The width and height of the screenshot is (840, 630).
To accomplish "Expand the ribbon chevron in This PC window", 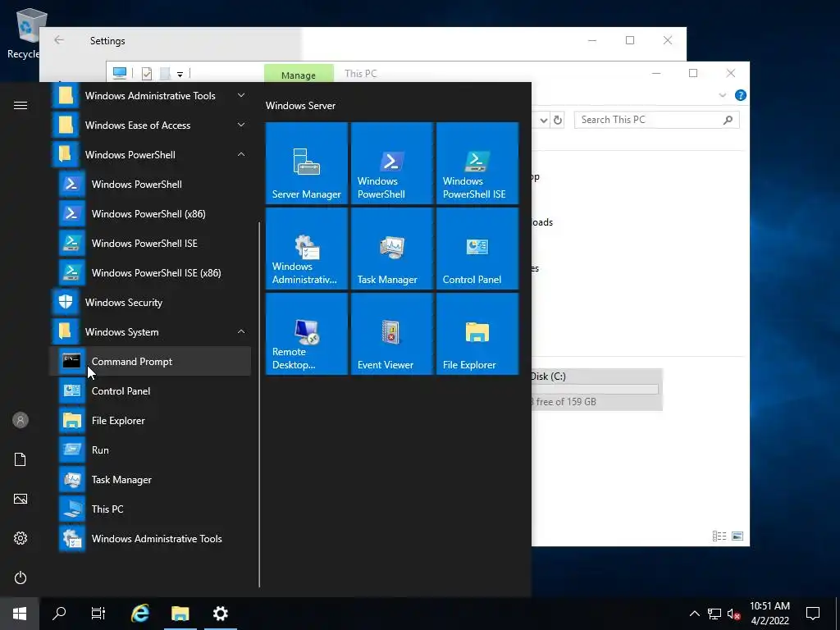I will point(722,95).
